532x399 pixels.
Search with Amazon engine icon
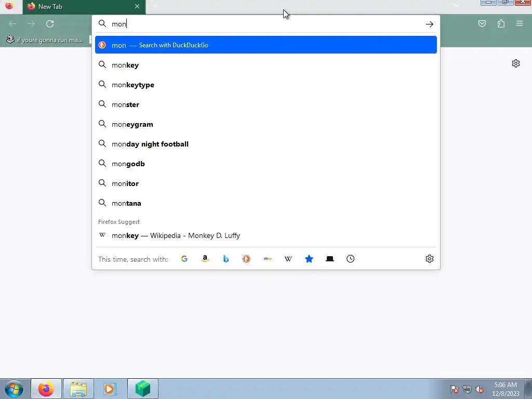click(205, 259)
